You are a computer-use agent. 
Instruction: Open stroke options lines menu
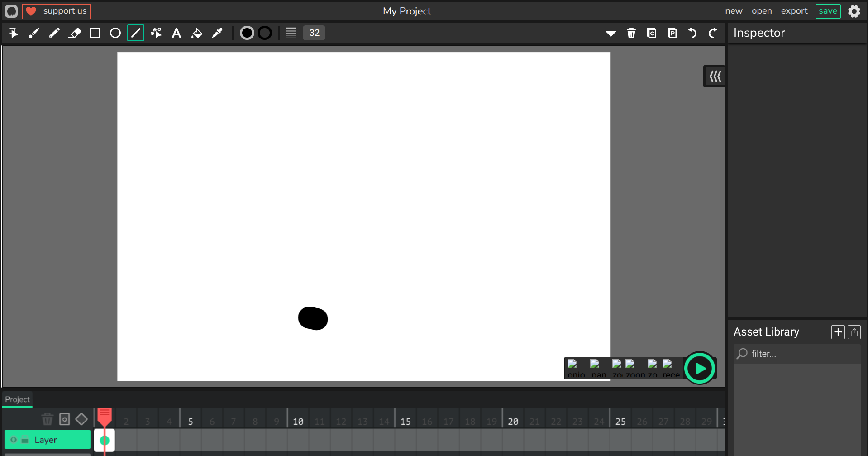pos(291,33)
